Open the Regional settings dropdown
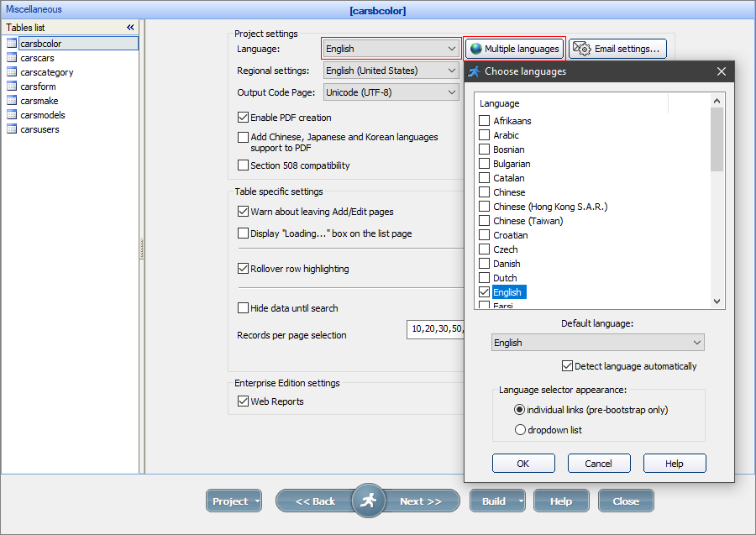The height and width of the screenshot is (535, 756). click(454, 70)
